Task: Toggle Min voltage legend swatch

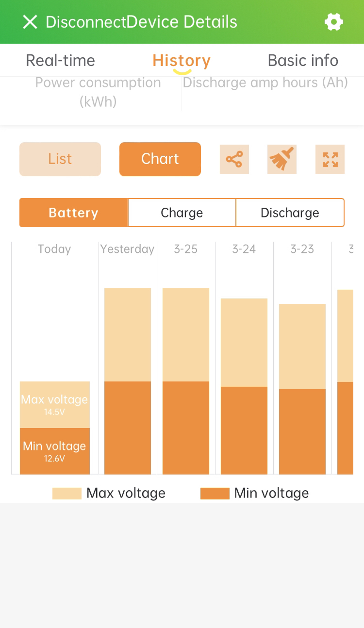Action: coord(215,494)
